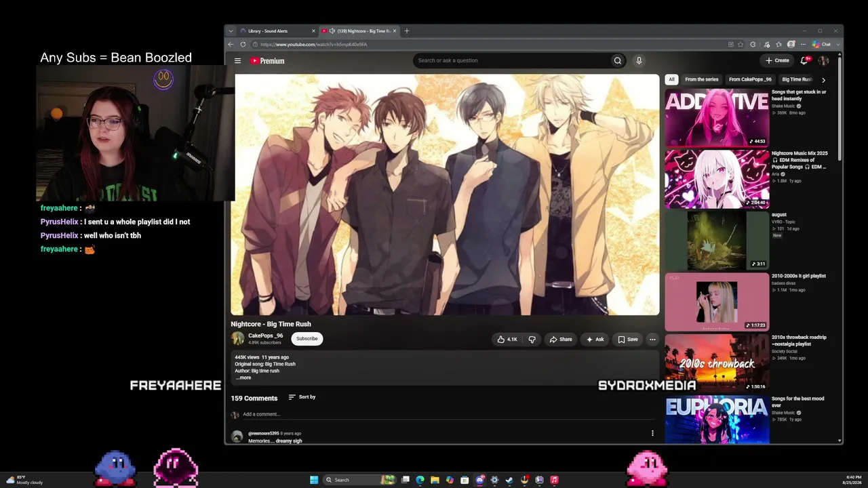
Task: Open the CakePops _96 channel avatar
Action: click(x=237, y=338)
